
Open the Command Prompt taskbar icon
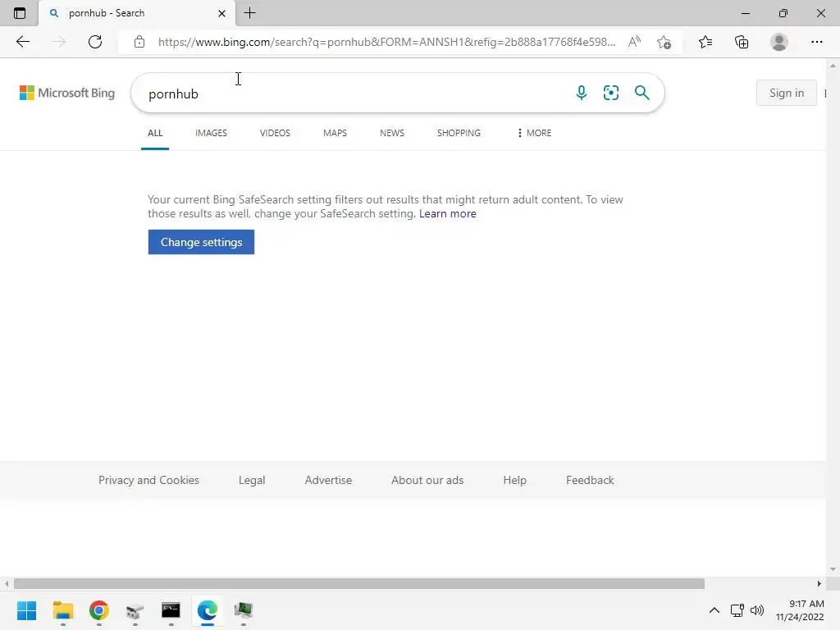(171, 610)
